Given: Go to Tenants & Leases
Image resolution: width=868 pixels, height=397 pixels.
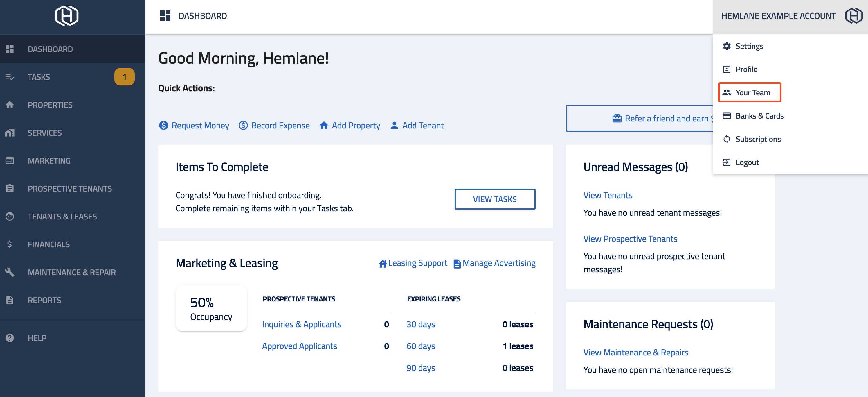Looking at the screenshot, I should (73, 217).
